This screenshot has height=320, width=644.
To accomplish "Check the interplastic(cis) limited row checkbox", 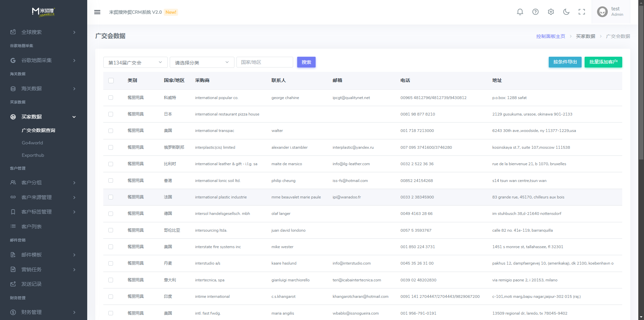I will (x=111, y=147).
